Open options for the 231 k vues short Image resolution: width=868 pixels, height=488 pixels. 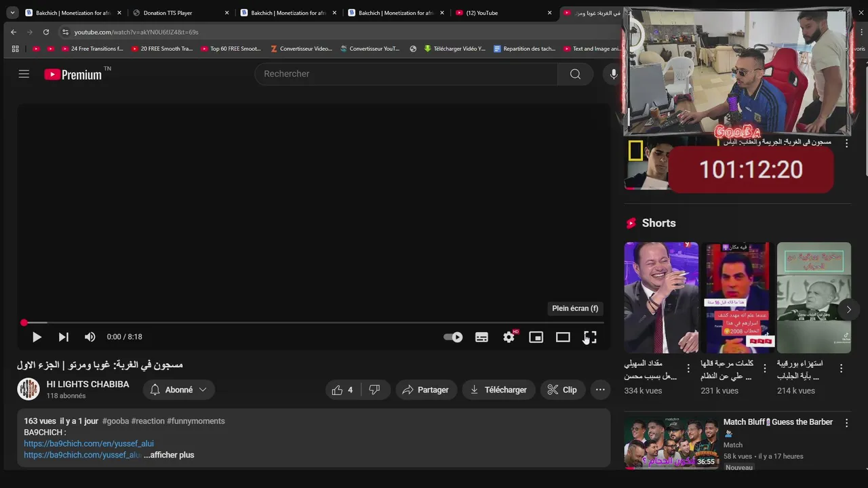coord(765,369)
